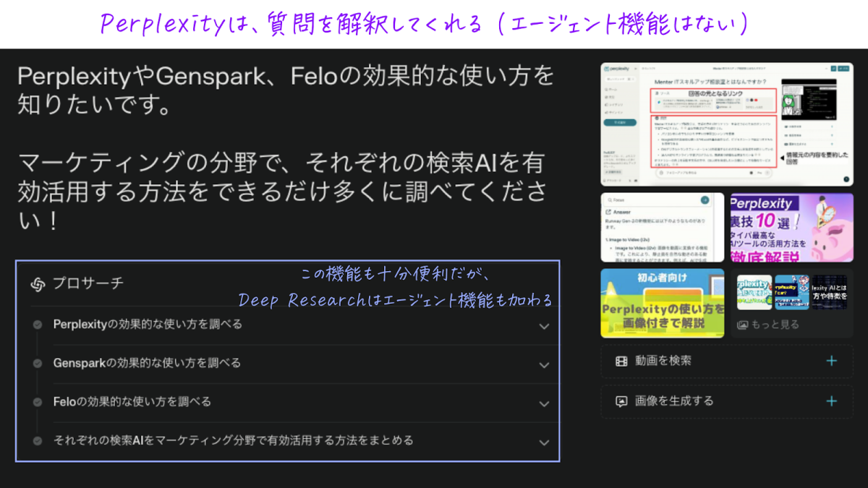Click the picture icon next to もっと見る
Image resolution: width=868 pixels, height=488 pixels.
(741, 325)
